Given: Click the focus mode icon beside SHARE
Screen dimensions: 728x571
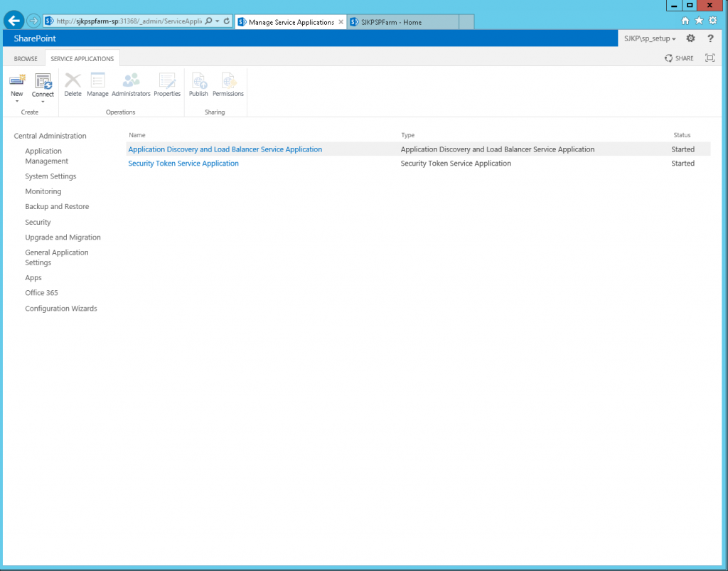Looking at the screenshot, I should pos(710,58).
